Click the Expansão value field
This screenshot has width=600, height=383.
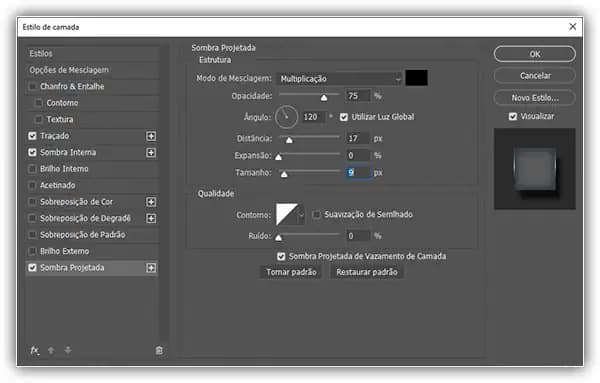358,155
